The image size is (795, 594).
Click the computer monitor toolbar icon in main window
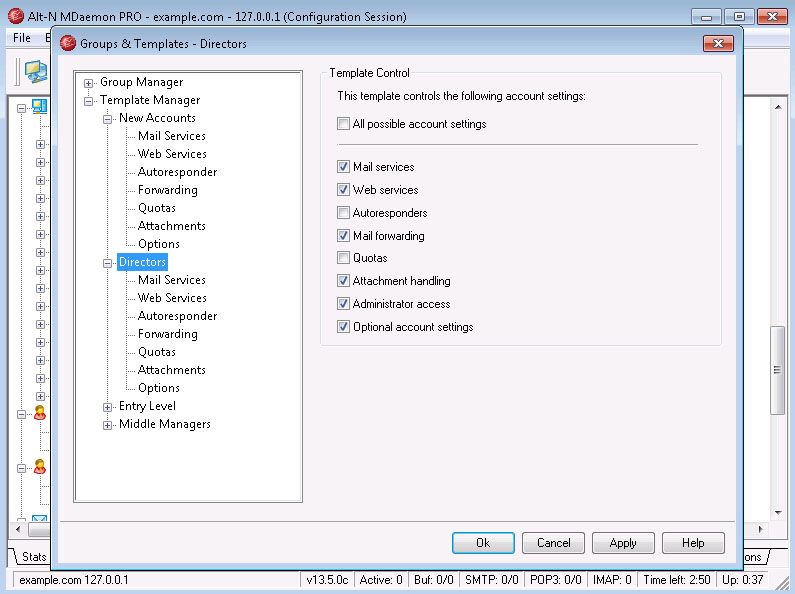(x=36, y=71)
